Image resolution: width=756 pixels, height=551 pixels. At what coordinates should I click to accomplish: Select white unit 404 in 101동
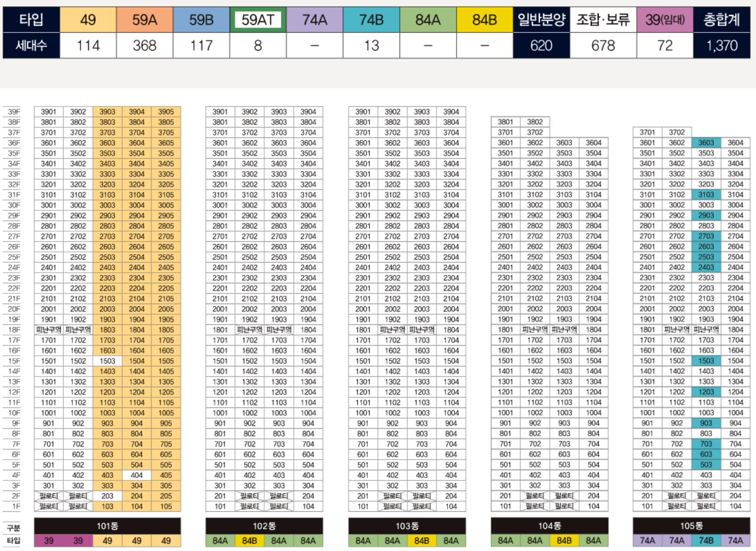click(137, 475)
